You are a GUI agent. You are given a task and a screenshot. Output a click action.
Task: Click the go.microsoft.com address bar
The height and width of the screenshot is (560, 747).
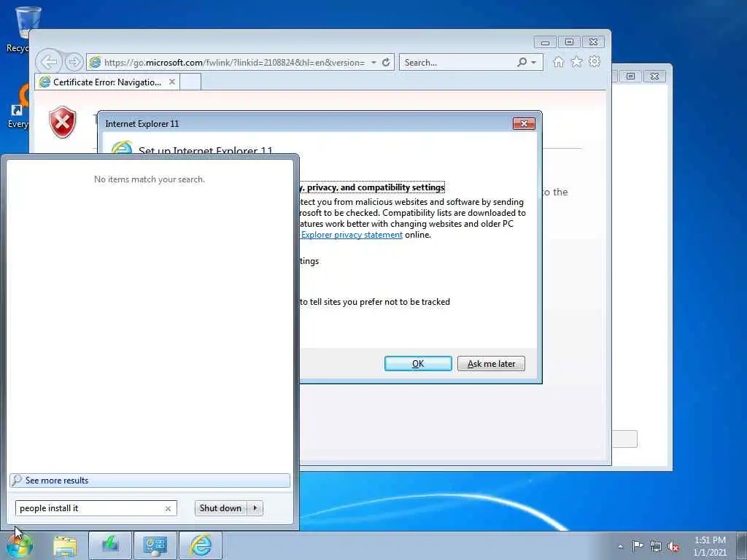pyautogui.click(x=234, y=63)
